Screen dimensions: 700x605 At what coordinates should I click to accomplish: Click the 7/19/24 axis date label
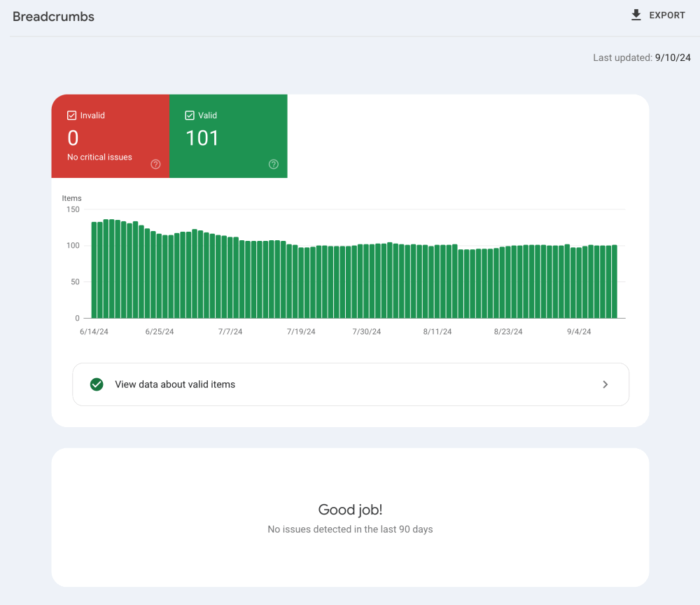click(x=301, y=332)
